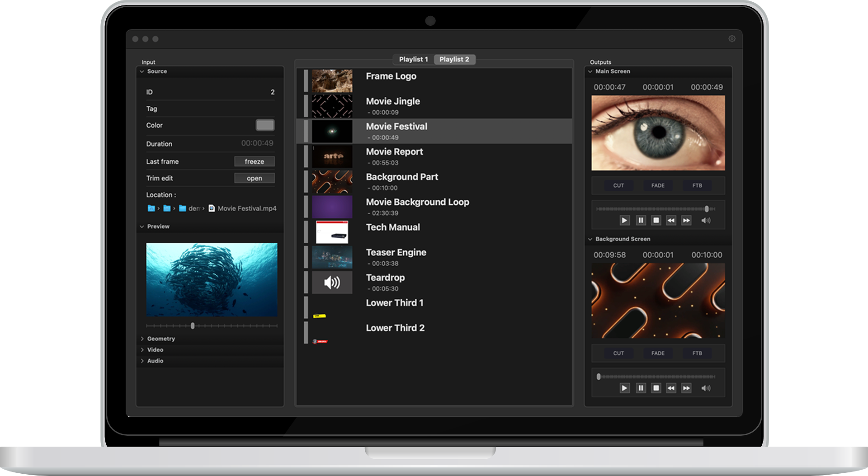Switch to the Playlist 1 tab
Viewport: 868px width, 476px height.
point(413,59)
